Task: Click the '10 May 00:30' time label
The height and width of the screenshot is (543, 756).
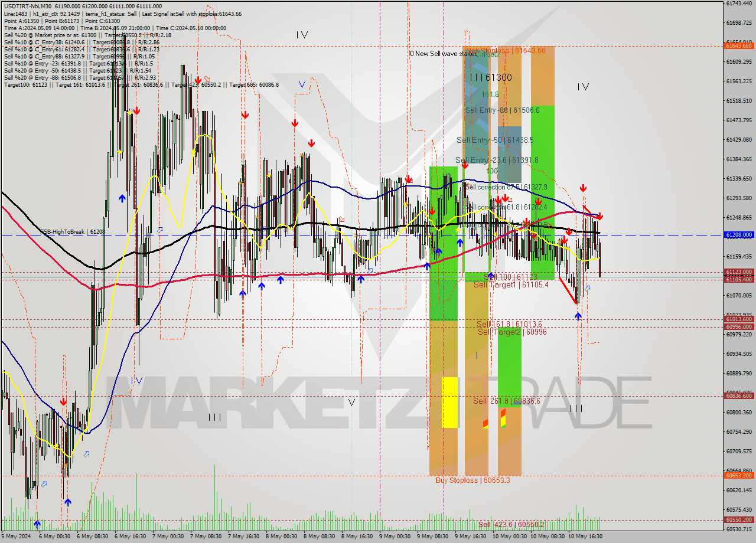Action: point(510,537)
